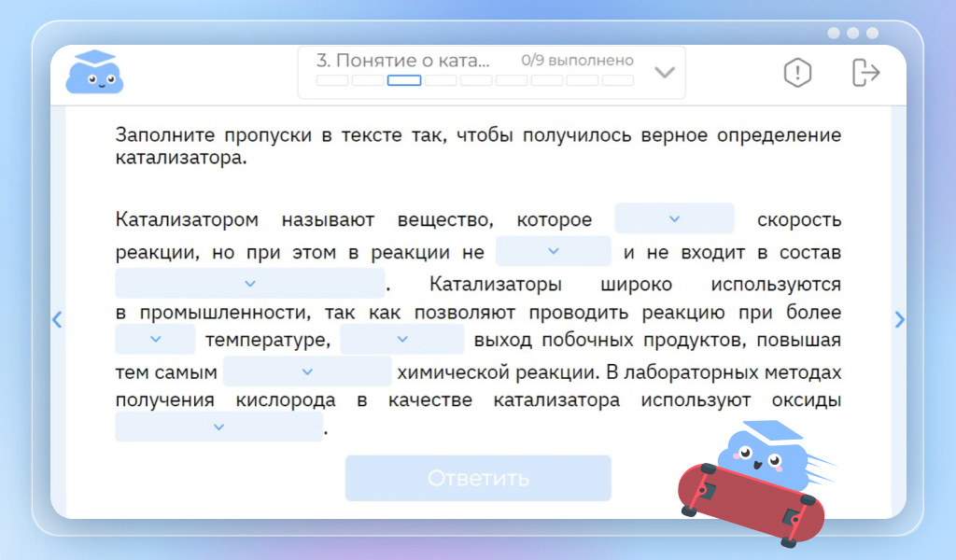Open wide dropdown after 'входит в состав'
The width and height of the screenshot is (956, 560).
click(250, 284)
